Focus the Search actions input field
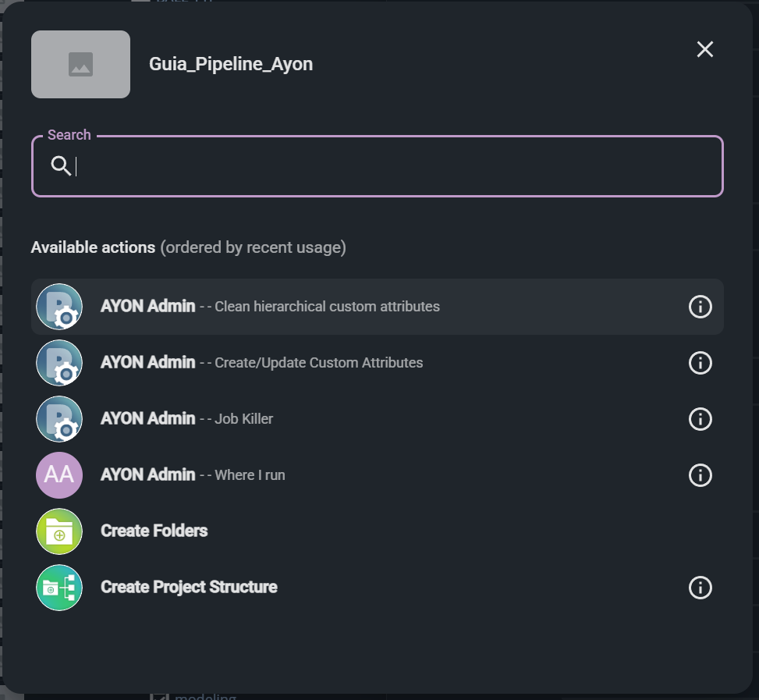The image size is (759, 700). pyautogui.click(x=390, y=166)
